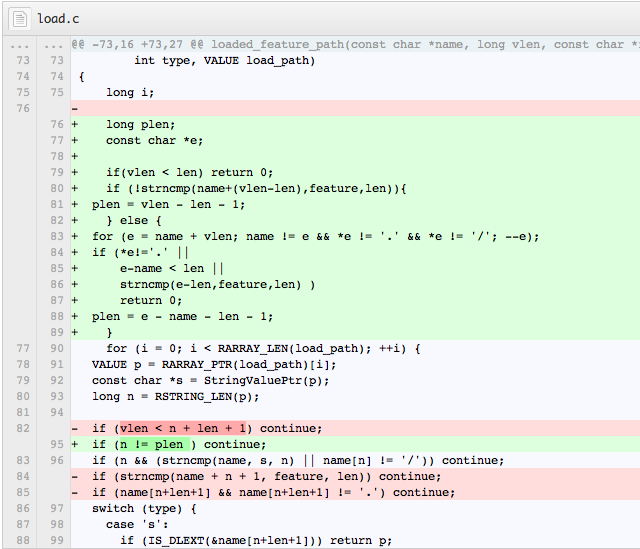Click the added line '} else {'
Viewport: 640px width, 549px height.
tap(134, 220)
